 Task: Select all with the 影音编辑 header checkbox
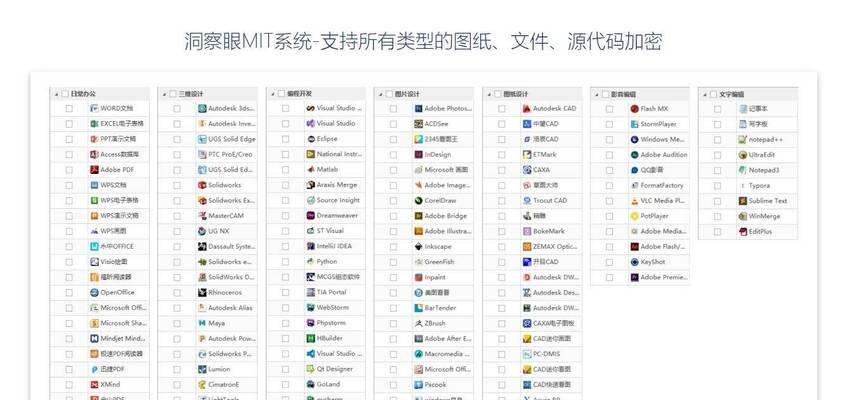[x=606, y=94]
